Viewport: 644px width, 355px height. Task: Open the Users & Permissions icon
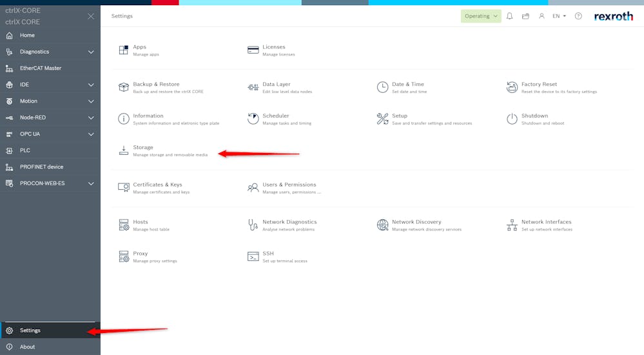click(x=253, y=188)
